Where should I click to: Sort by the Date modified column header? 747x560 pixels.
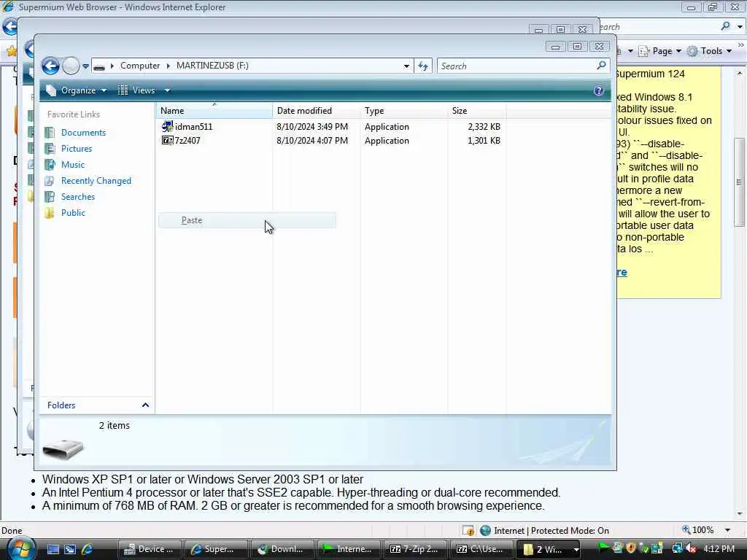pos(317,111)
